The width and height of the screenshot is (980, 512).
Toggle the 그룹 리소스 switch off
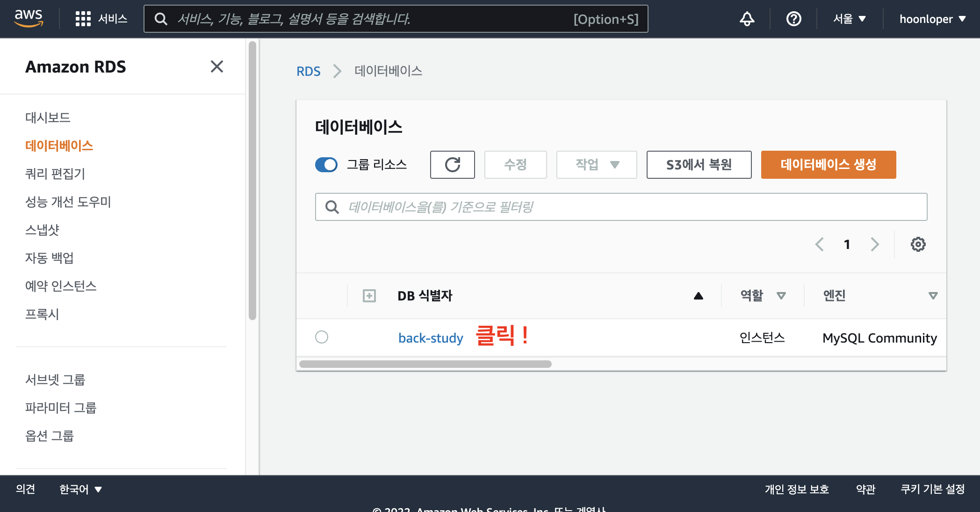[326, 165]
